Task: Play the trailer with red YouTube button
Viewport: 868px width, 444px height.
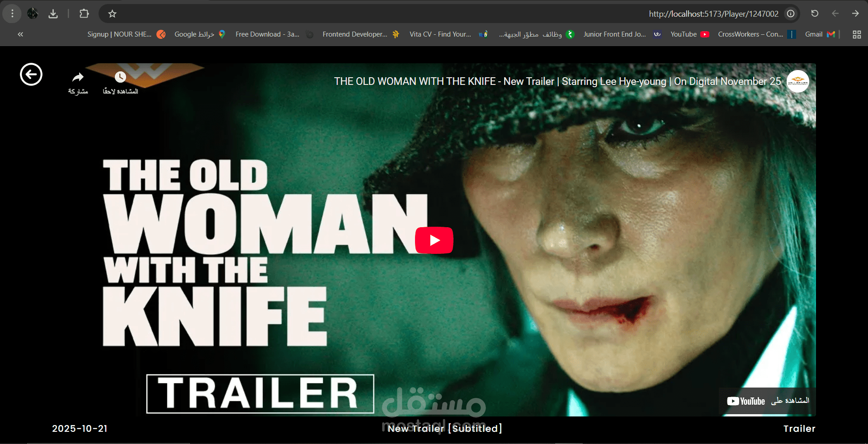Action: (x=434, y=240)
